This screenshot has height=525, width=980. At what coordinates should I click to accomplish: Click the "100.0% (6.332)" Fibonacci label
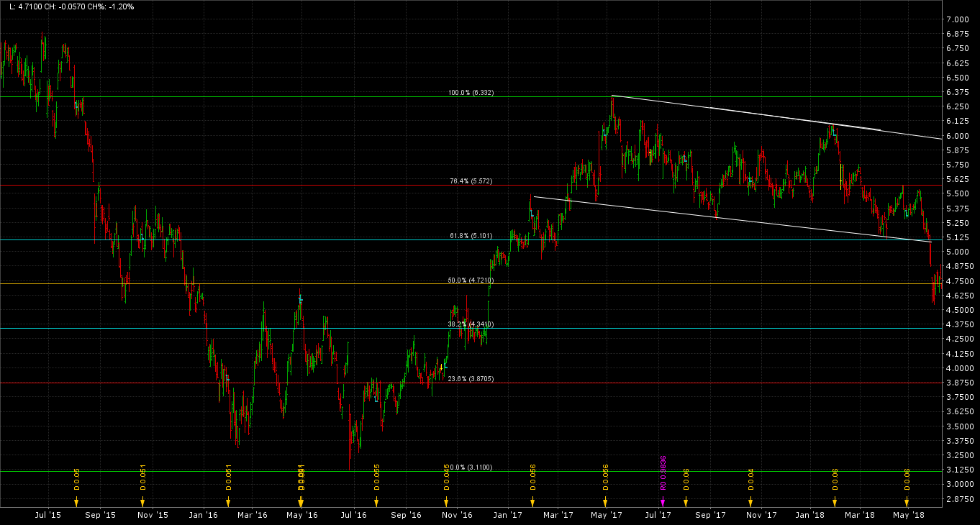point(471,93)
